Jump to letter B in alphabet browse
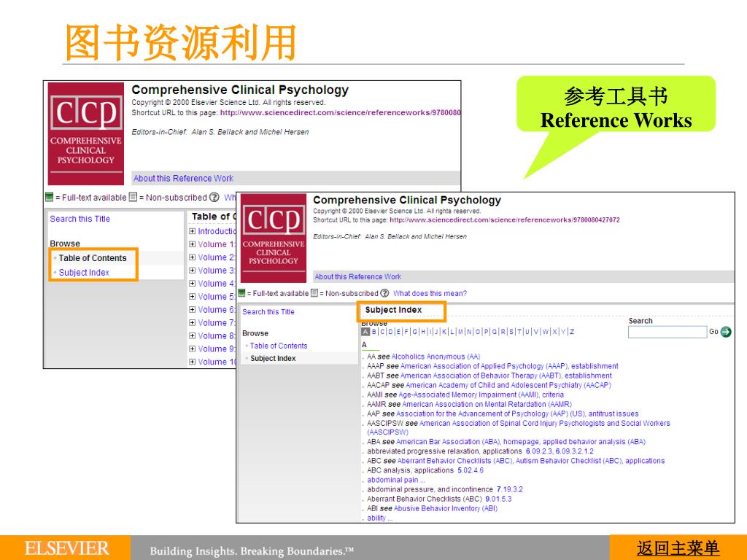Screen dimensions: 747x560 point(374,332)
